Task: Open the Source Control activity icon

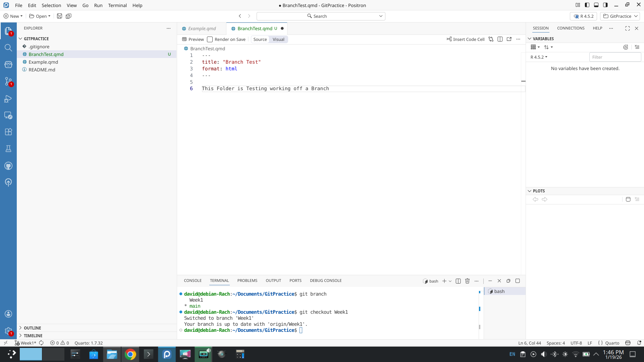Action: click(x=8, y=81)
